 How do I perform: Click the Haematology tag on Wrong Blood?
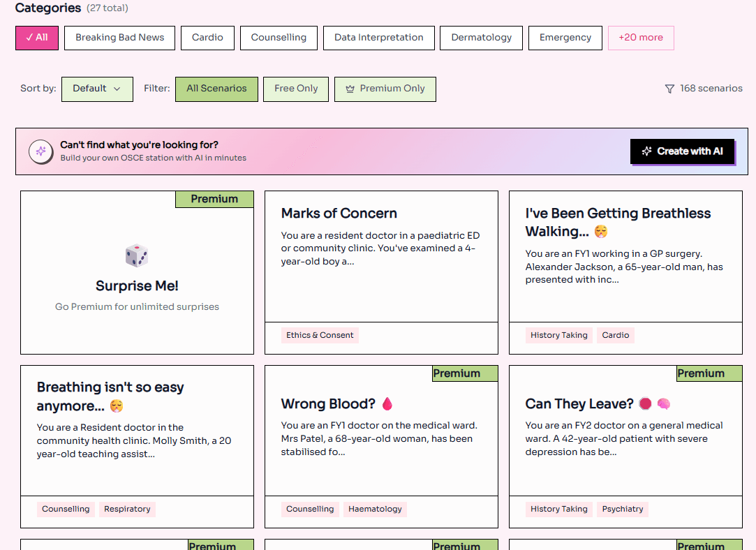pos(375,509)
